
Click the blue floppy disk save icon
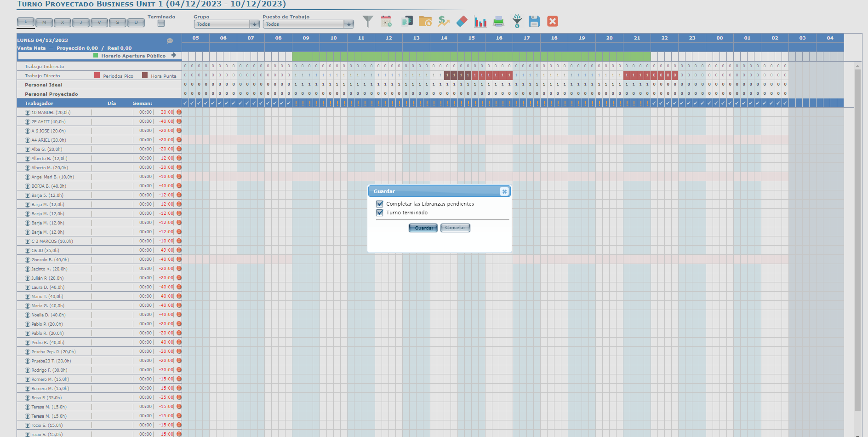(x=534, y=21)
